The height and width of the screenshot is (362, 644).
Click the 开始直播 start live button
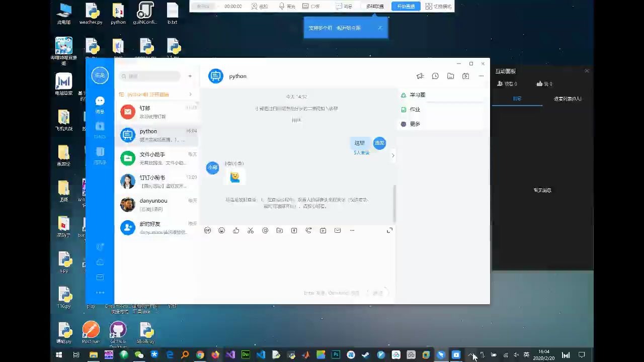point(406,6)
